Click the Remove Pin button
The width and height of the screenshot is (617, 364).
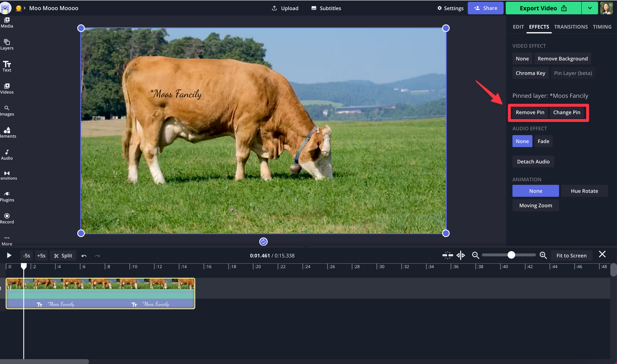(x=530, y=112)
